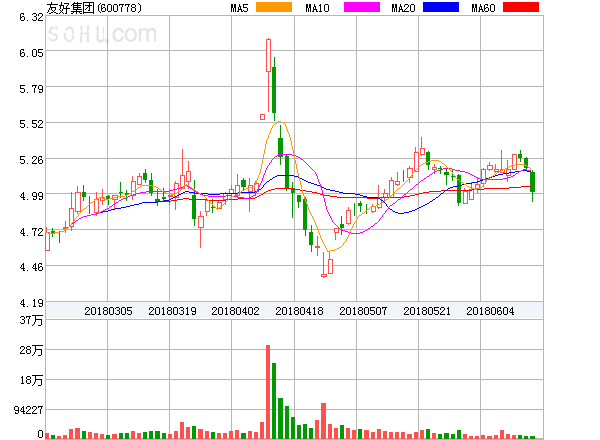Click the 5.79 price axis label
This screenshot has height=440, width=600.
click(x=31, y=89)
